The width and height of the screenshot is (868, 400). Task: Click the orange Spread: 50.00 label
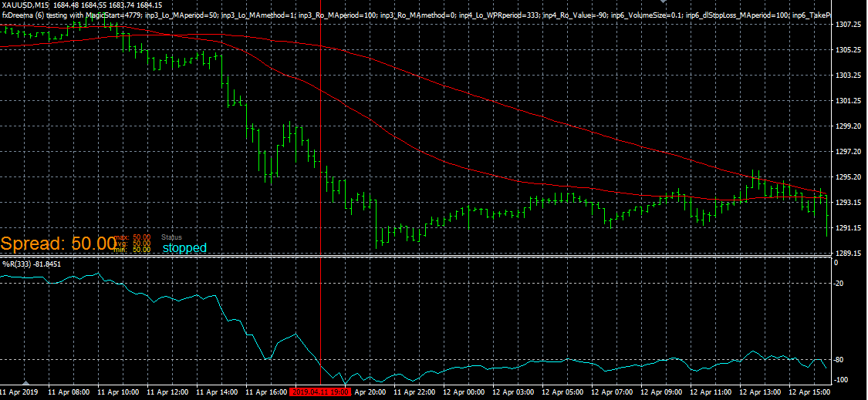pos(57,244)
